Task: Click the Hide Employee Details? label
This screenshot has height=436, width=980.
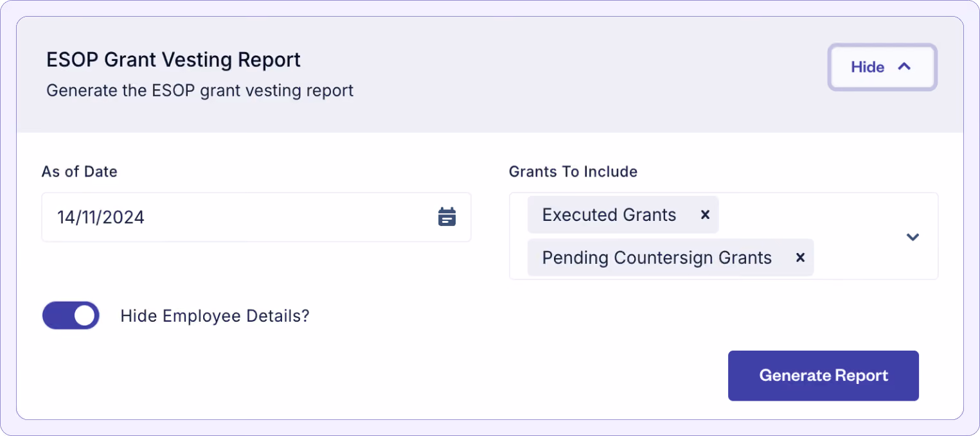Action: point(215,316)
